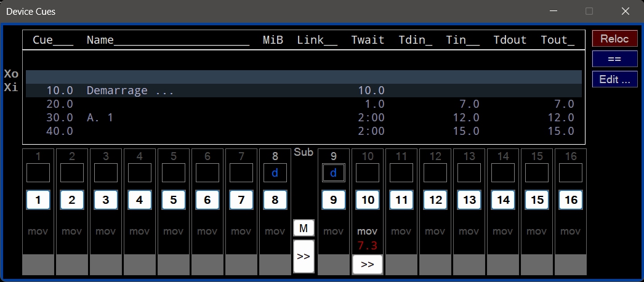Click the >> button under fader 10
This screenshot has width=644, height=282.
pyautogui.click(x=368, y=264)
